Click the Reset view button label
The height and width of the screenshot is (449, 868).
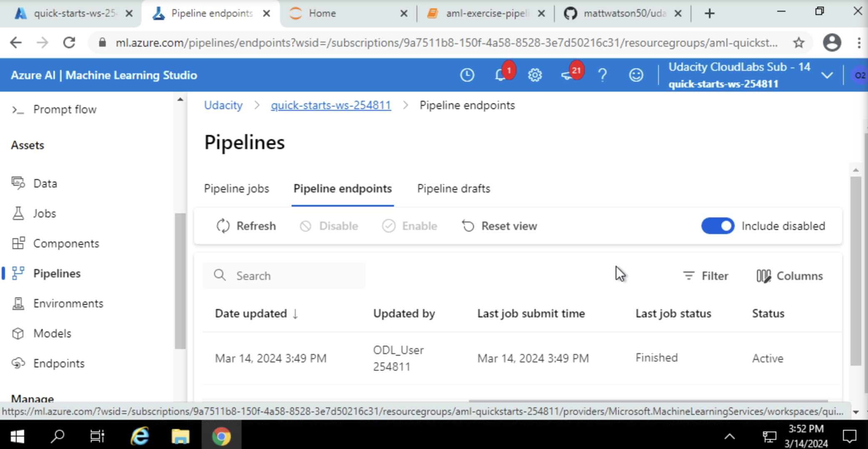pos(509,226)
